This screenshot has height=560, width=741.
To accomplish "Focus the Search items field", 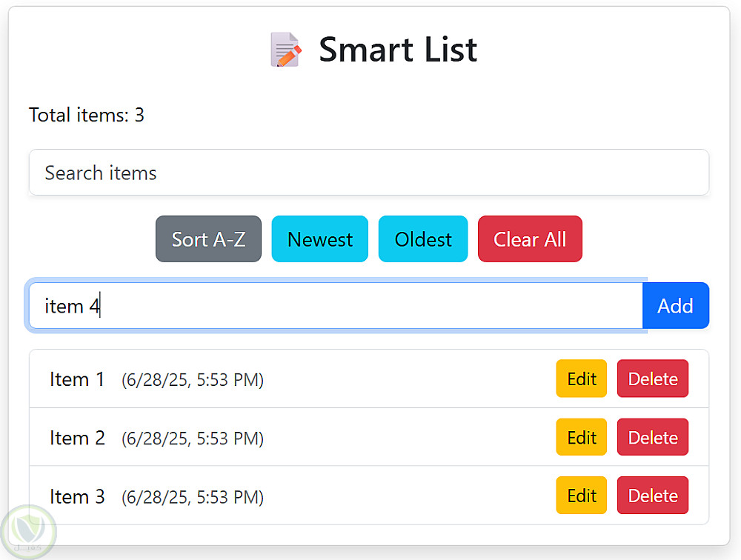I will [368, 173].
